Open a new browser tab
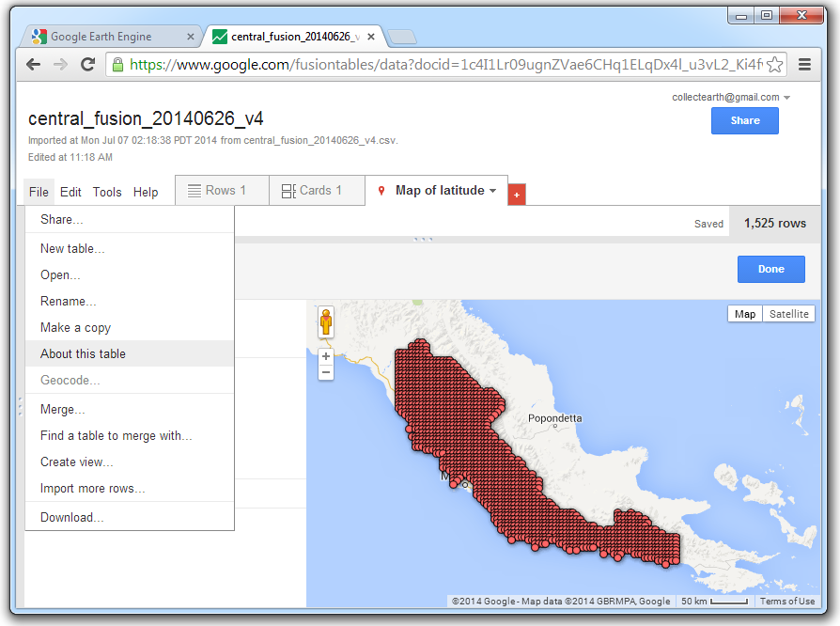 [402, 37]
